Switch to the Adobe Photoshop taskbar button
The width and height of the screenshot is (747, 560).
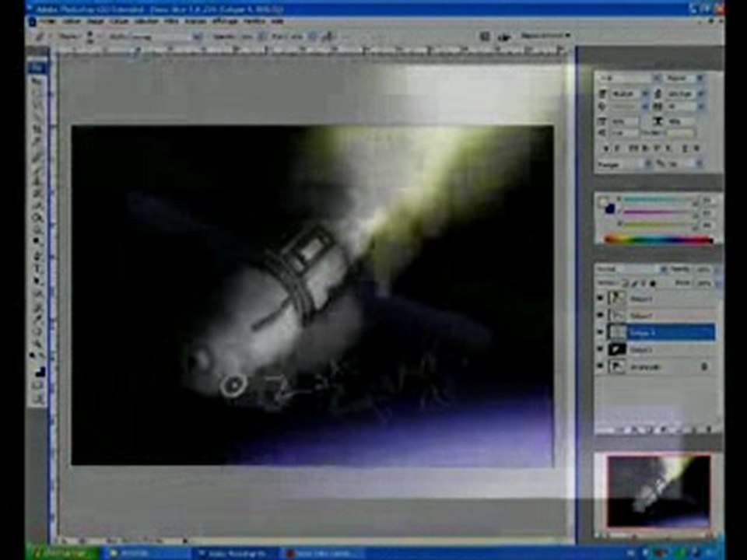(x=234, y=554)
